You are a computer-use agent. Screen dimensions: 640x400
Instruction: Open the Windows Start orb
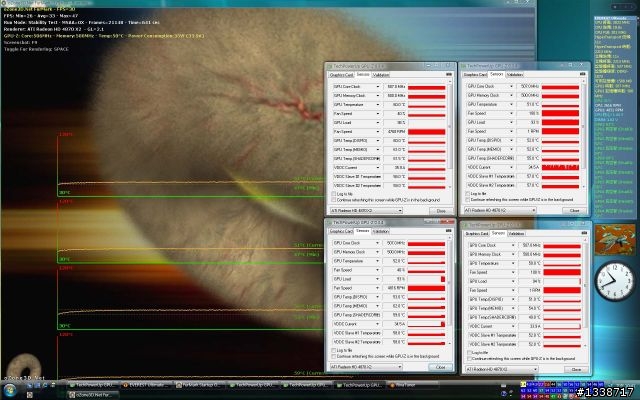[9, 390]
